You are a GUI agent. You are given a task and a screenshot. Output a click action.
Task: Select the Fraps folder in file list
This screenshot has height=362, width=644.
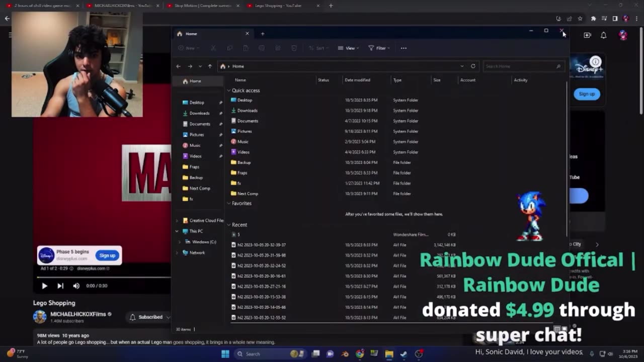pos(243,173)
